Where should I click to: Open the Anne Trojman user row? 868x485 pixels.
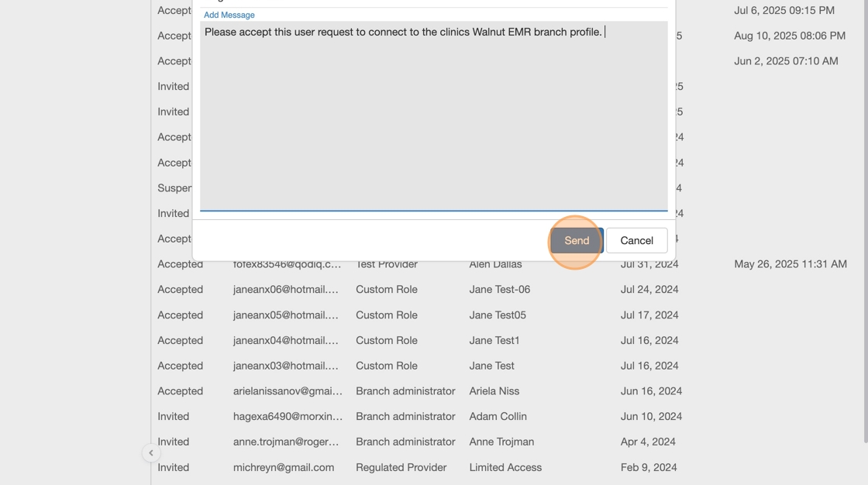coord(501,442)
